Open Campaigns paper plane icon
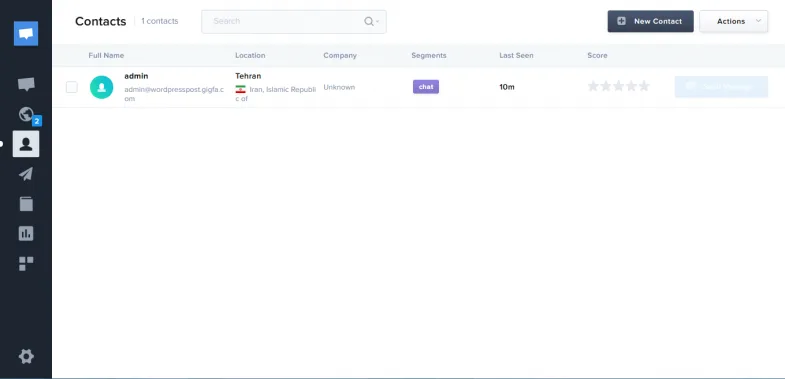Viewport: 785px width, 379px height. click(26, 174)
